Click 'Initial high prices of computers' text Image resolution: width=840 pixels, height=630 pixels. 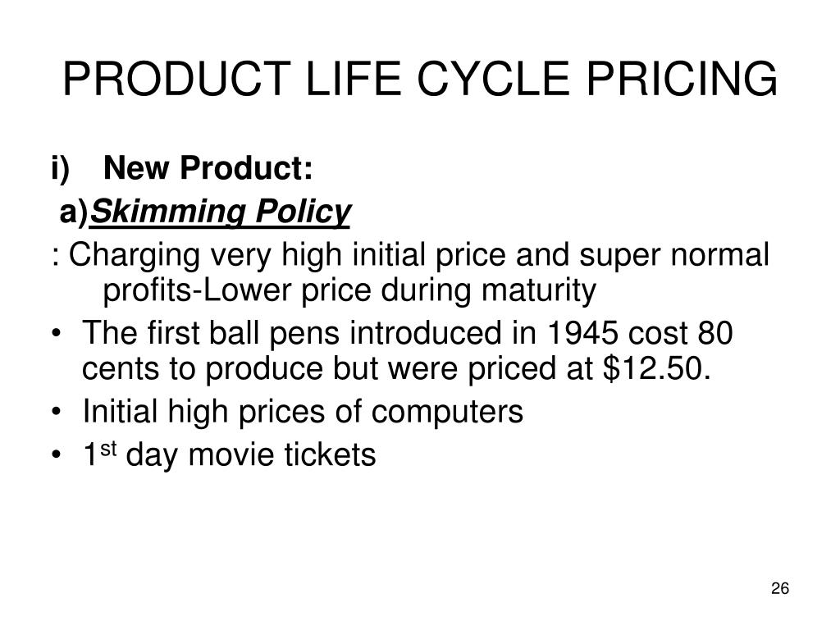click(303, 412)
